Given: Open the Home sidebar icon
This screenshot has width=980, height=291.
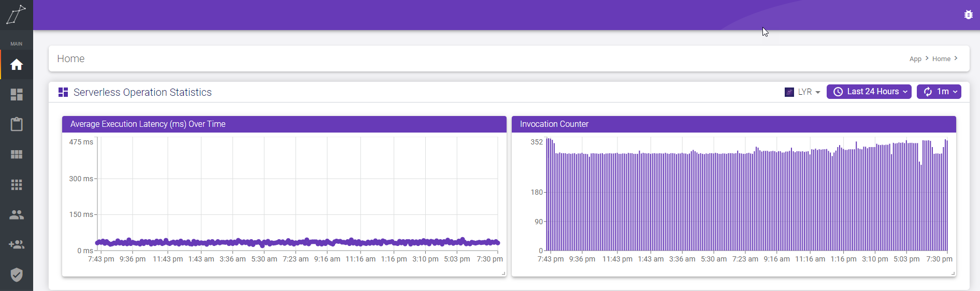Looking at the screenshot, I should (17, 65).
